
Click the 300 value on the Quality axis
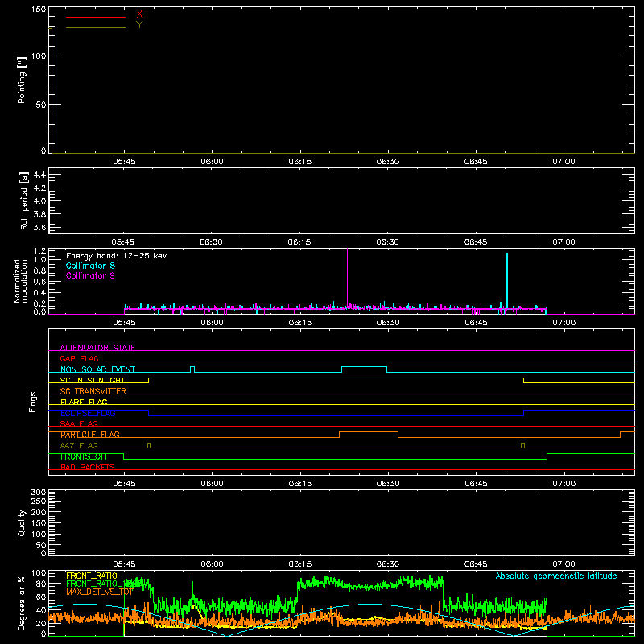pos(39,492)
